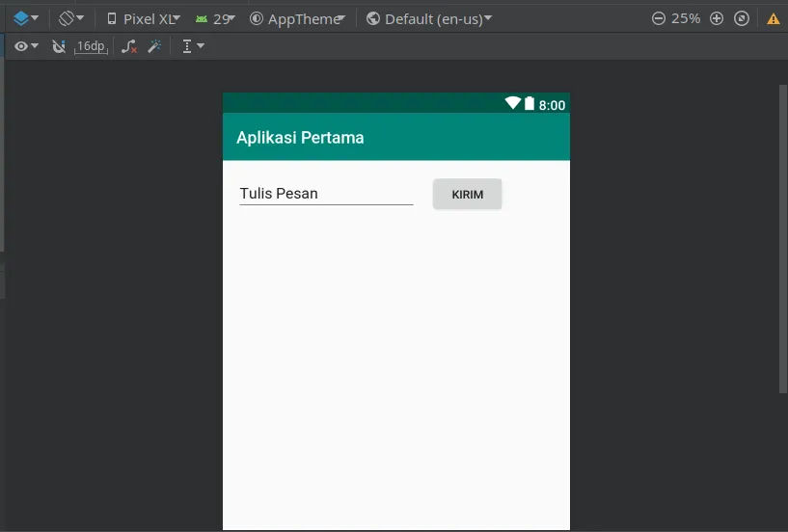Select the AppTheme theme dropdown

[x=297, y=19]
